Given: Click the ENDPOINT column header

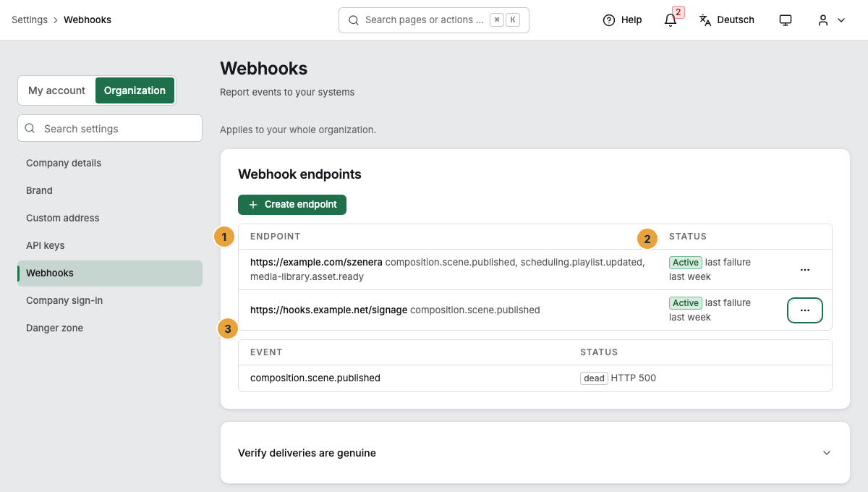Looking at the screenshot, I should 276,237.
